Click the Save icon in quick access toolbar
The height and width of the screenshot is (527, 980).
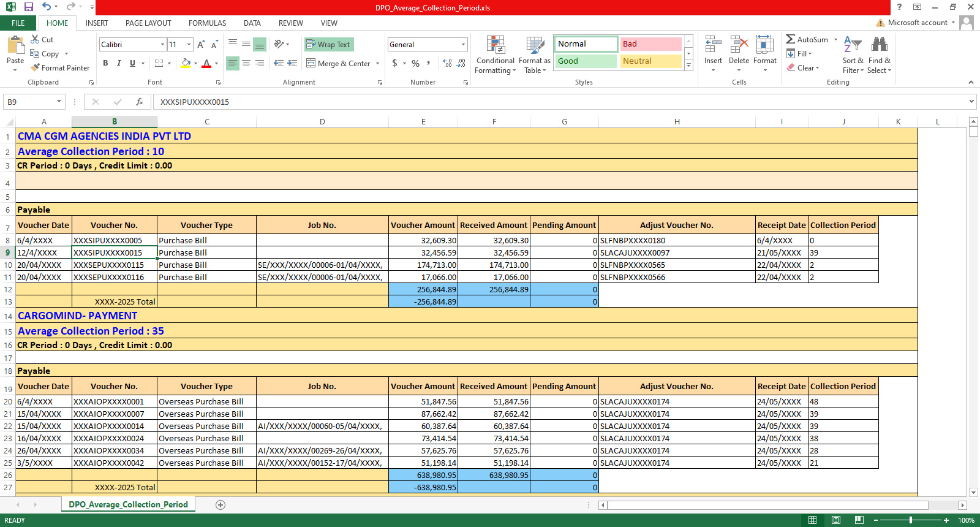click(x=28, y=7)
